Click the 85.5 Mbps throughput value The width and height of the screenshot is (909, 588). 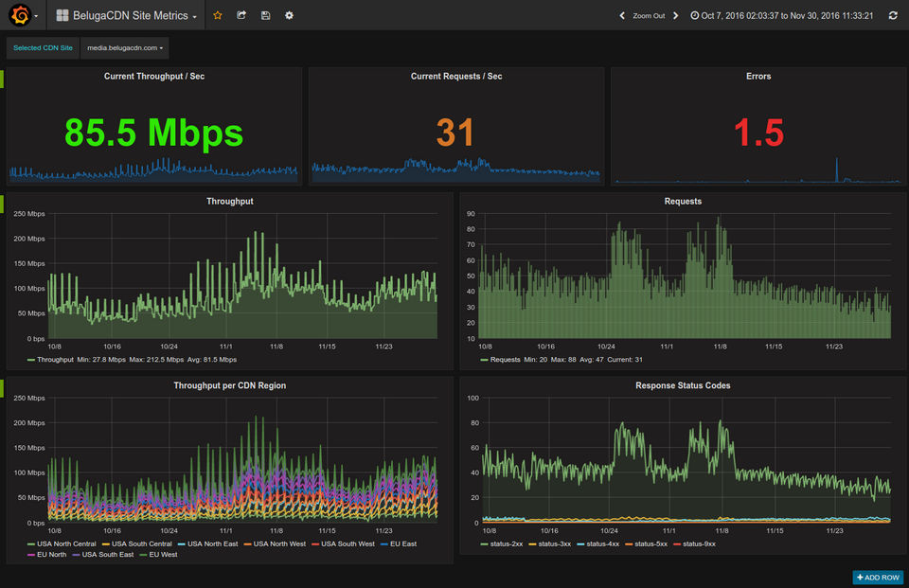[x=153, y=133]
